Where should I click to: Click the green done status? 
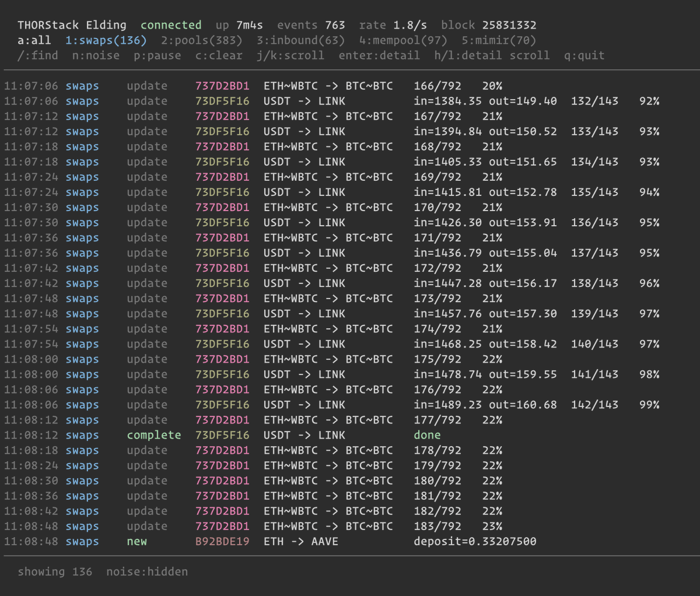point(427,435)
